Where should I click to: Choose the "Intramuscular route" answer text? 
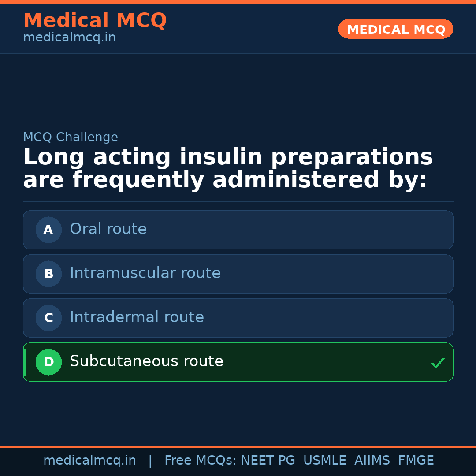click(x=145, y=273)
